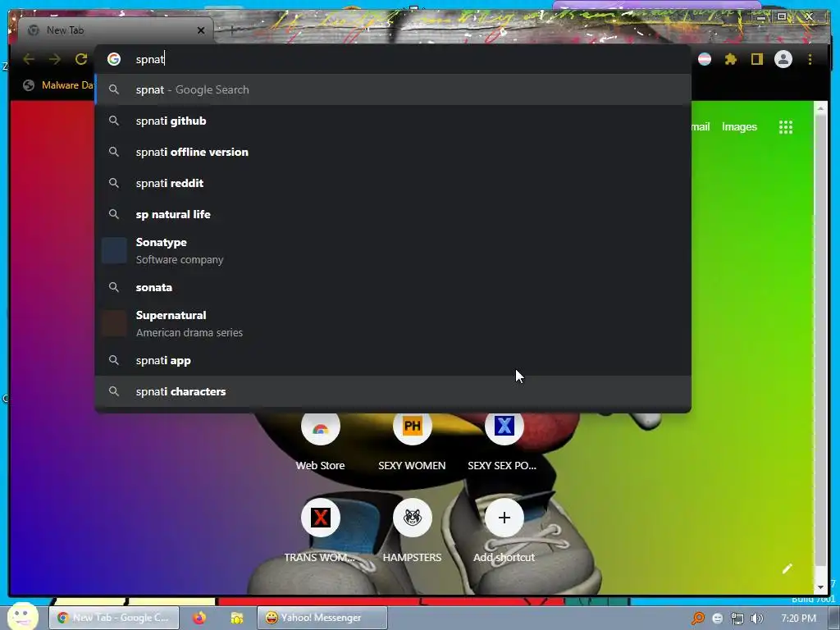Open the Google apps grid
This screenshot has height=630, width=840.
785,127
